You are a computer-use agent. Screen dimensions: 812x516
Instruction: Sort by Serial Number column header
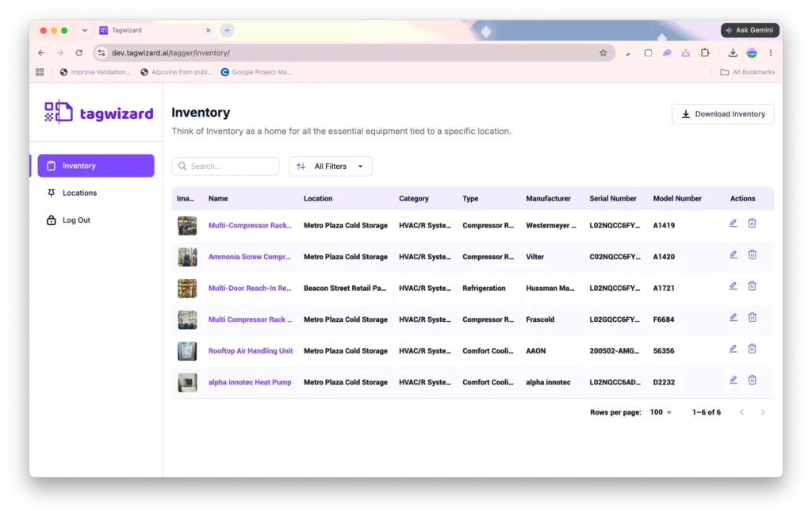(613, 198)
